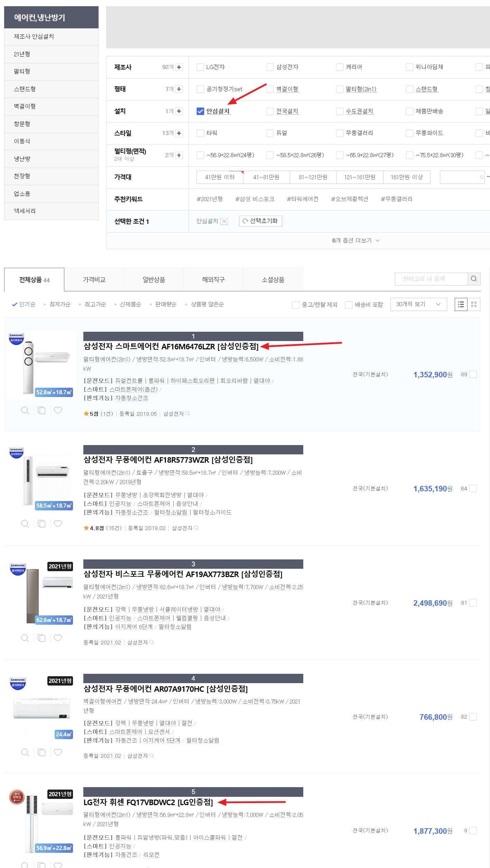Screen dimensions: 490x868
Task: Click wishlist heart under AR07A9170HC product
Action: point(58,752)
